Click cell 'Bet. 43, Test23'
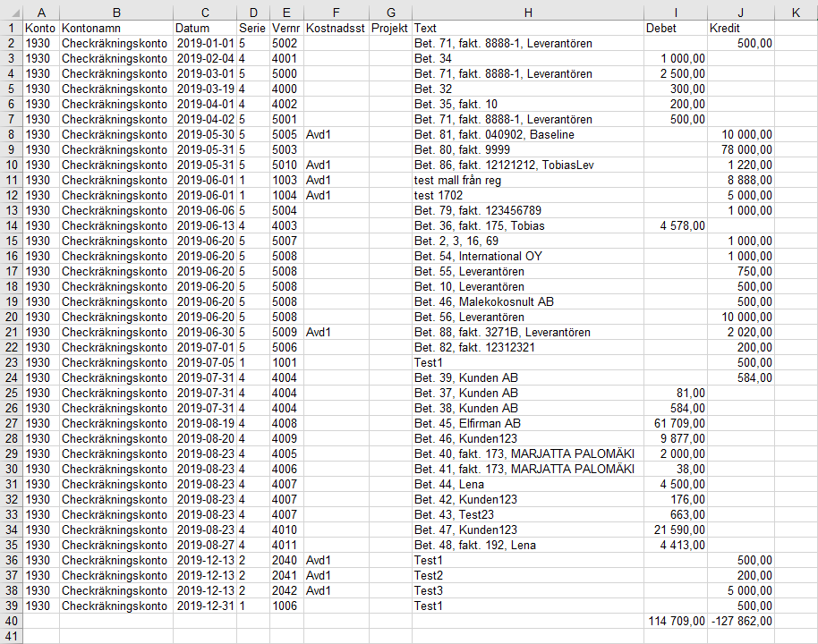 [x=528, y=514]
